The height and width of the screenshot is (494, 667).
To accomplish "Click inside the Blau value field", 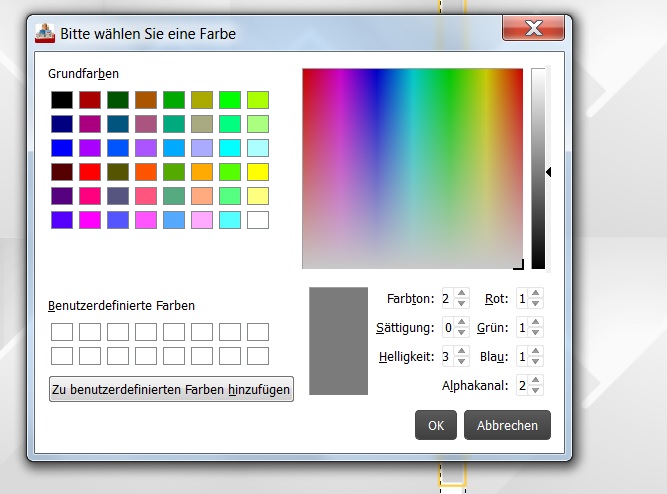I will pyautogui.click(x=522, y=356).
